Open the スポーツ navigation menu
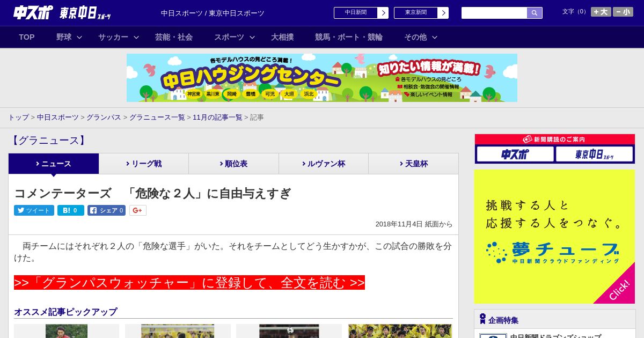The height and width of the screenshot is (338, 644). tap(229, 37)
